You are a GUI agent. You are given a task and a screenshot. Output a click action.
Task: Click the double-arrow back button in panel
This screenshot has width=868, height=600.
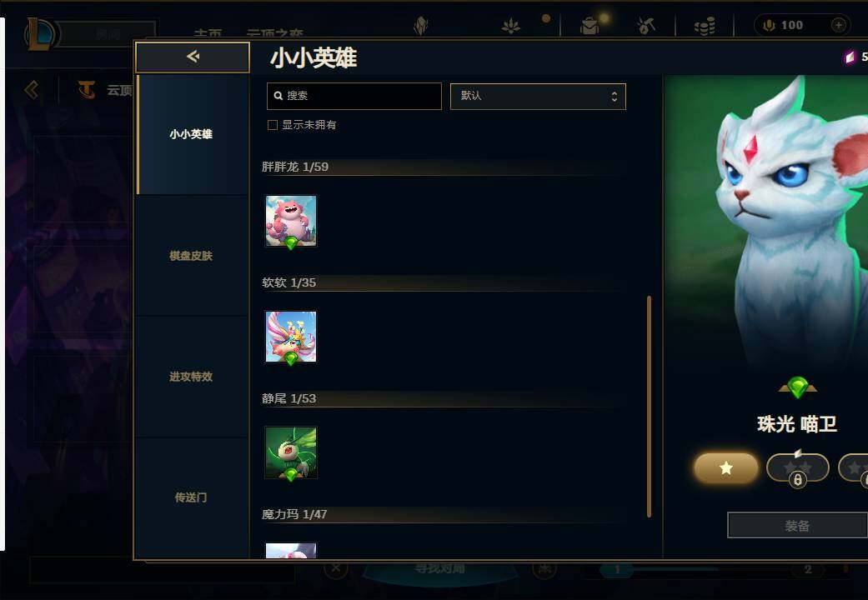(x=193, y=57)
